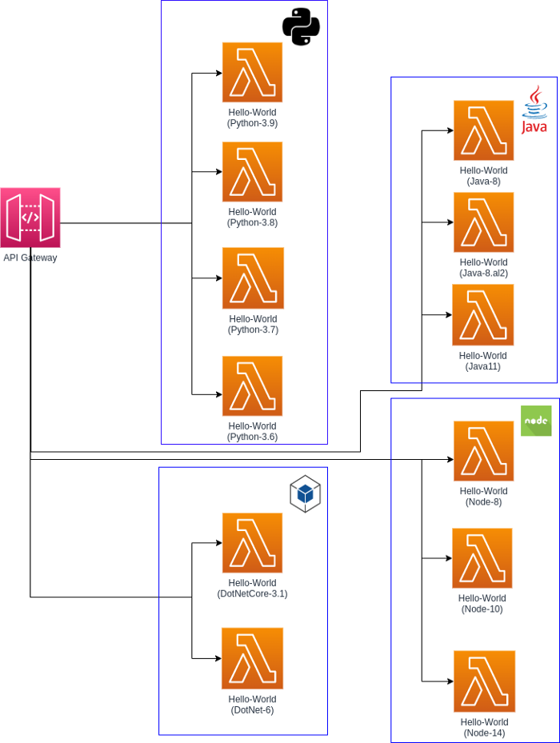Select the Node-8 Lambda icon

pyautogui.click(x=484, y=451)
